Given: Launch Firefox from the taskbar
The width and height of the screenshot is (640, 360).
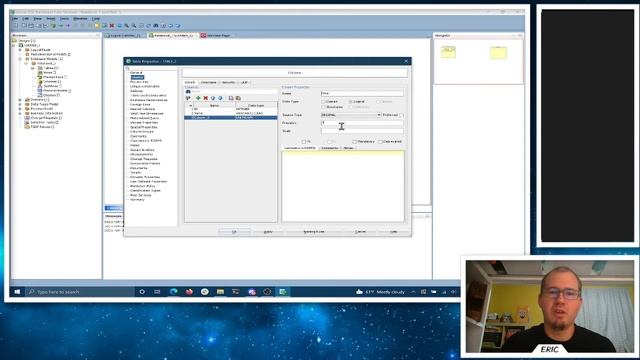Looking at the screenshot, I should [x=189, y=292].
